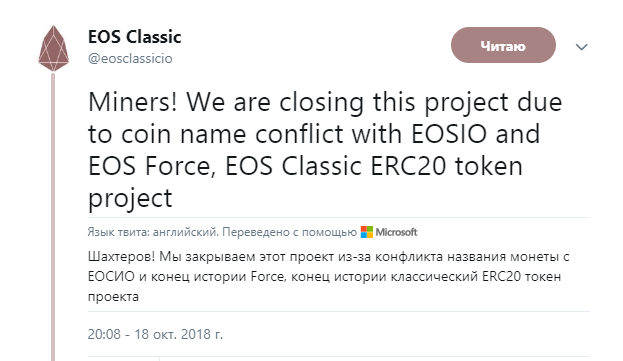Click the Russian translated tweet text
Screen dimensions: 623x361
(x=329, y=276)
